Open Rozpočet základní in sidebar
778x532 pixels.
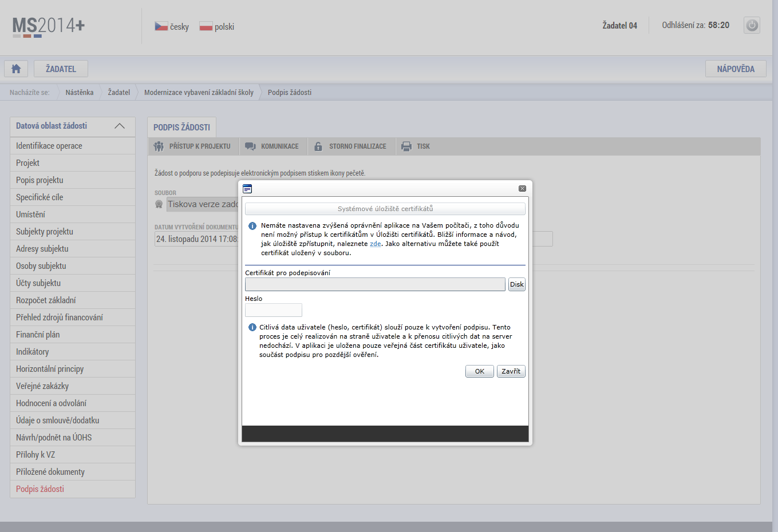(x=73, y=300)
